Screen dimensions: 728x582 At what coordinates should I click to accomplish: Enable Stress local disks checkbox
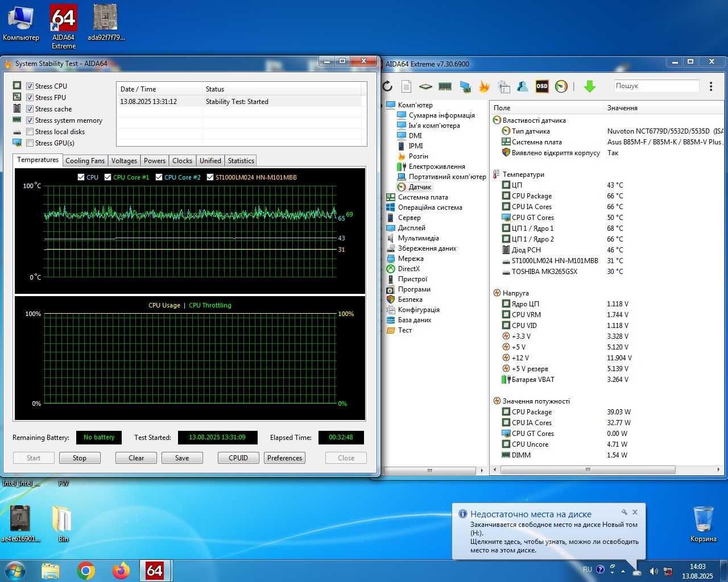[x=30, y=132]
